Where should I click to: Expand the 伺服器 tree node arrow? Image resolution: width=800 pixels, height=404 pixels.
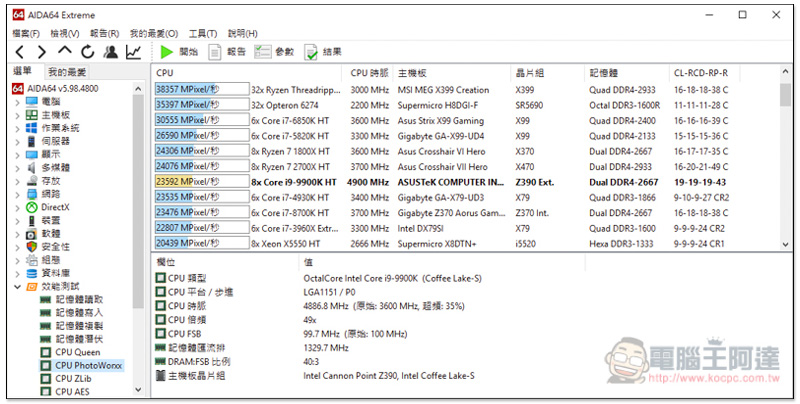(18, 141)
